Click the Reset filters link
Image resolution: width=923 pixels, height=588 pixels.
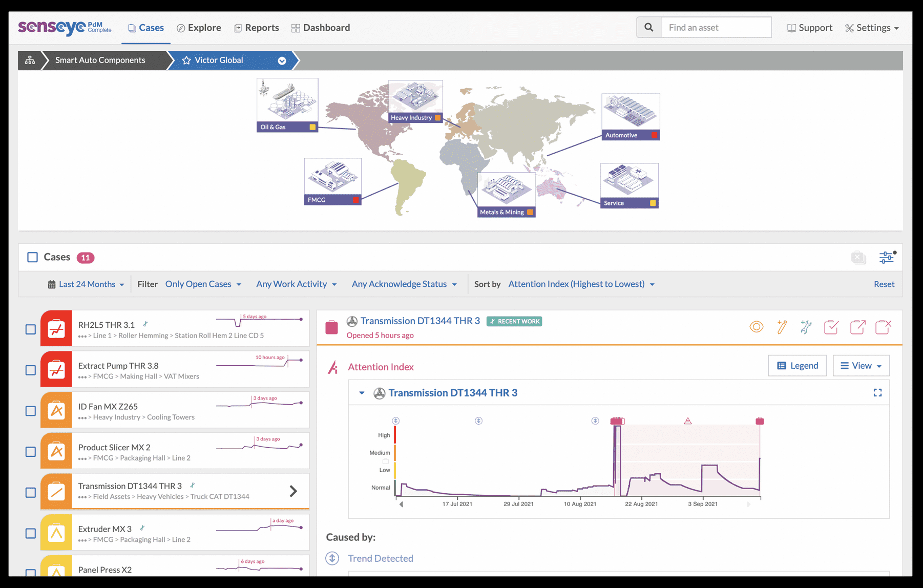pyautogui.click(x=884, y=284)
